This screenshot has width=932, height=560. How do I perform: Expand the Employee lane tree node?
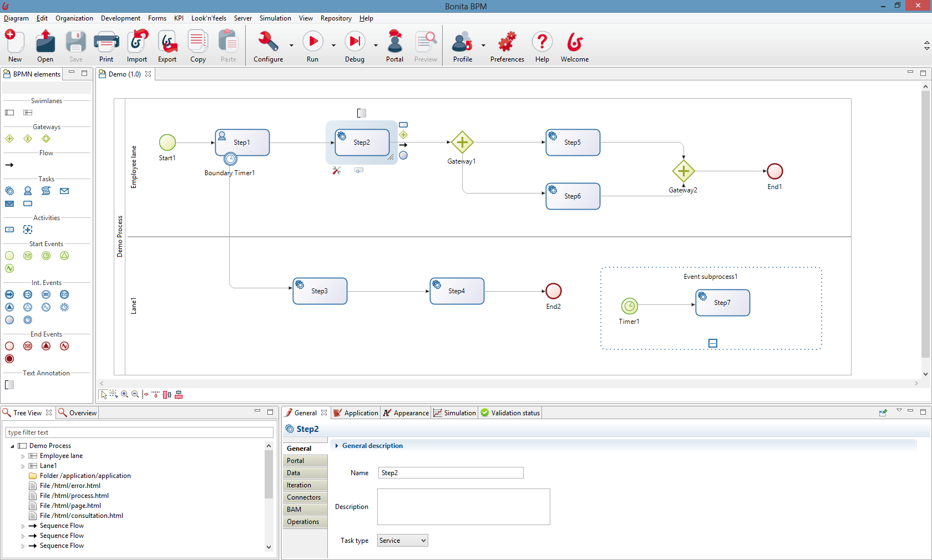tap(23, 456)
